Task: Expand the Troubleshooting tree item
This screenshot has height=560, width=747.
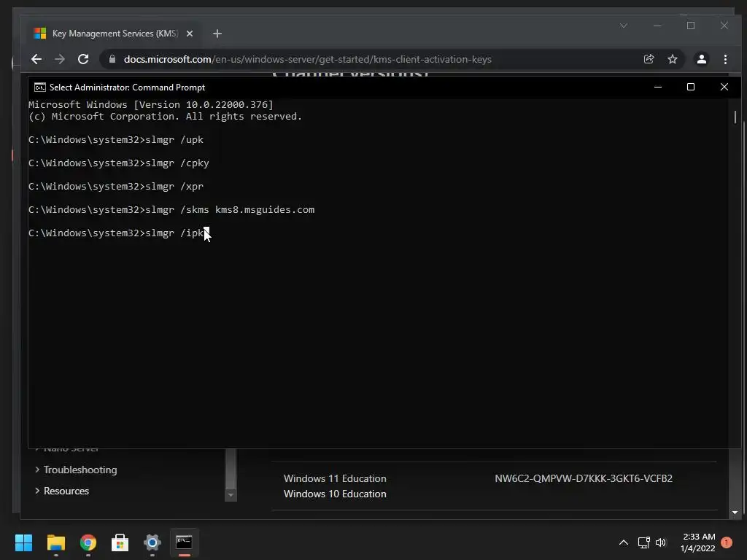Action: point(37,470)
